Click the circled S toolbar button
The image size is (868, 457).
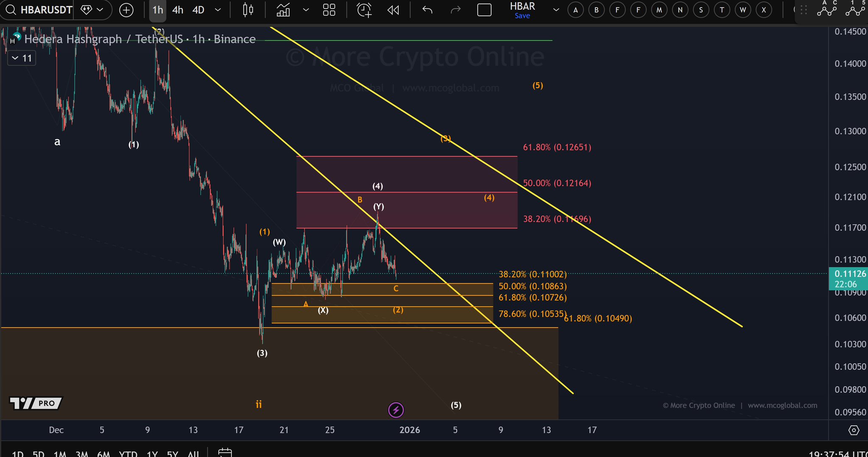(x=701, y=10)
